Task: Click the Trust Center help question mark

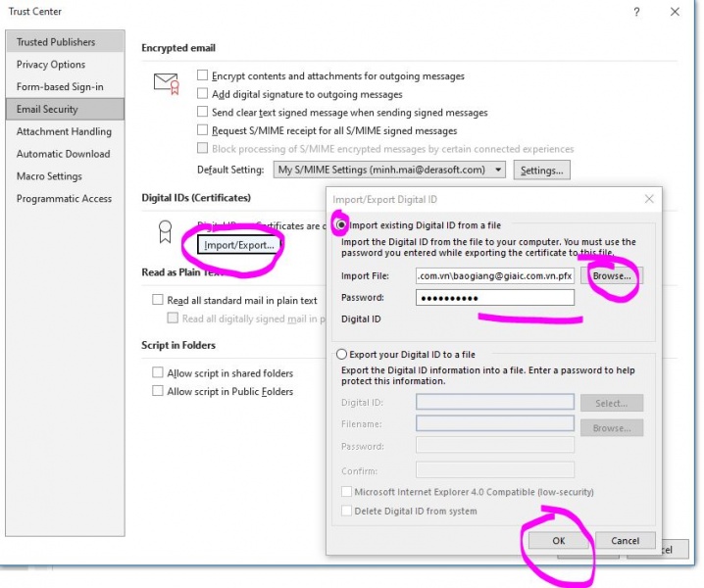Action: (x=637, y=12)
